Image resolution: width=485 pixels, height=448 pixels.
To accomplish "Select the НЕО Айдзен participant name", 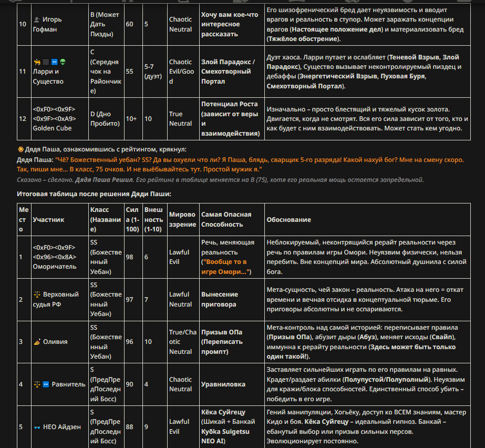I will coord(61,427).
